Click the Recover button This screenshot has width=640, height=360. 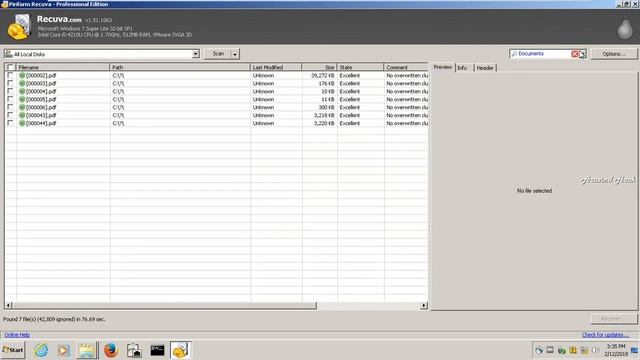point(613,318)
